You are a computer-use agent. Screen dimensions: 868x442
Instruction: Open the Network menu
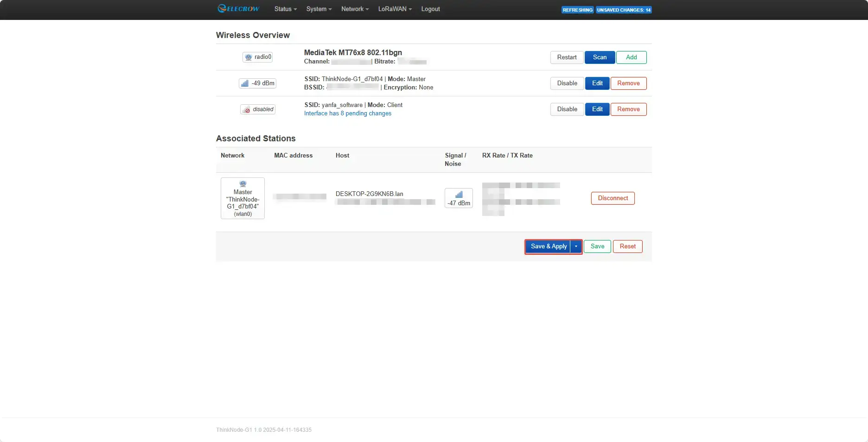(355, 9)
